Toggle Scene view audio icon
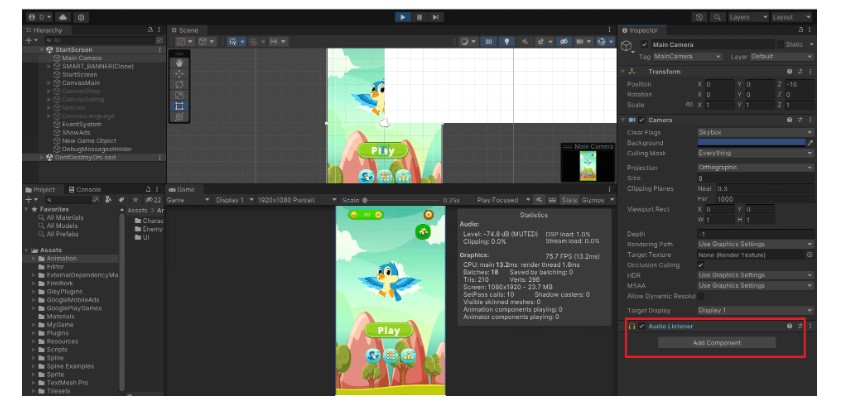The width and height of the screenshot is (847, 406). 525,42
